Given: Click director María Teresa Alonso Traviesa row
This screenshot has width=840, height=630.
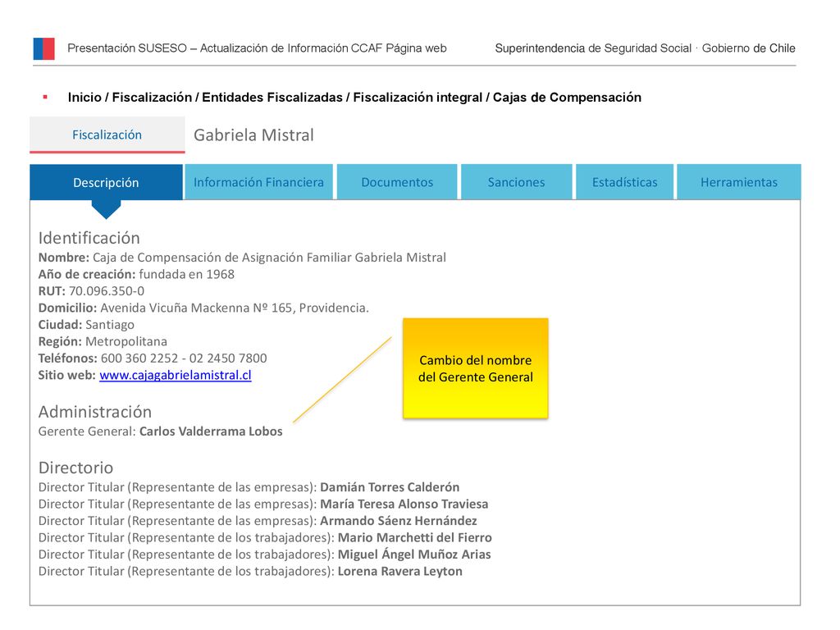Looking at the screenshot, I should (x=263, y=504).
